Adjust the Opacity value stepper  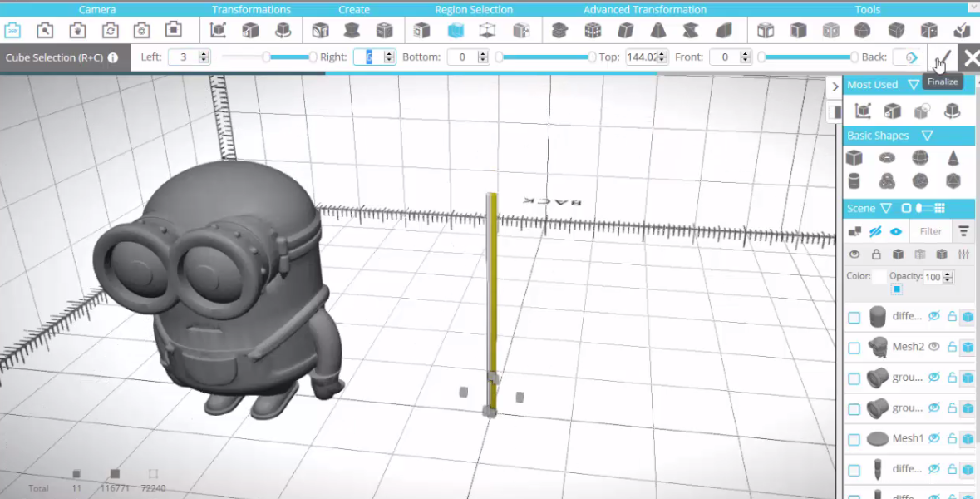coord(948,277)
